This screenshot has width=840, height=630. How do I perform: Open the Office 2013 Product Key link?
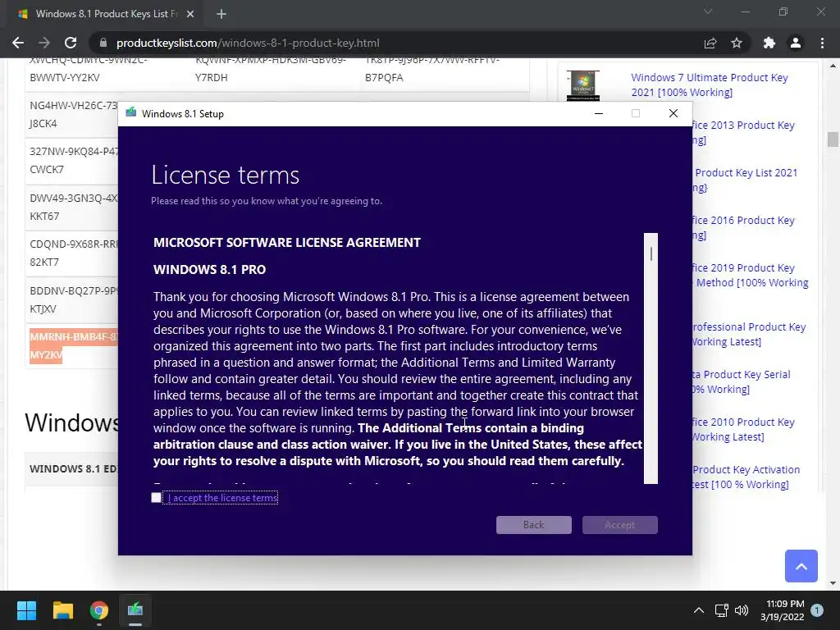[x=742, y=132]
